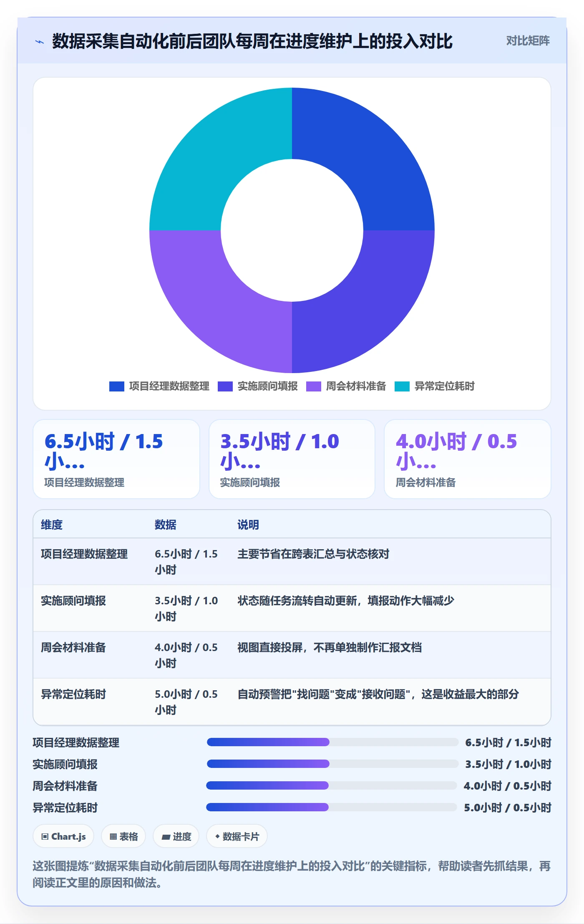Click the 表格 tag chip
584x924 pixels.
123,836
